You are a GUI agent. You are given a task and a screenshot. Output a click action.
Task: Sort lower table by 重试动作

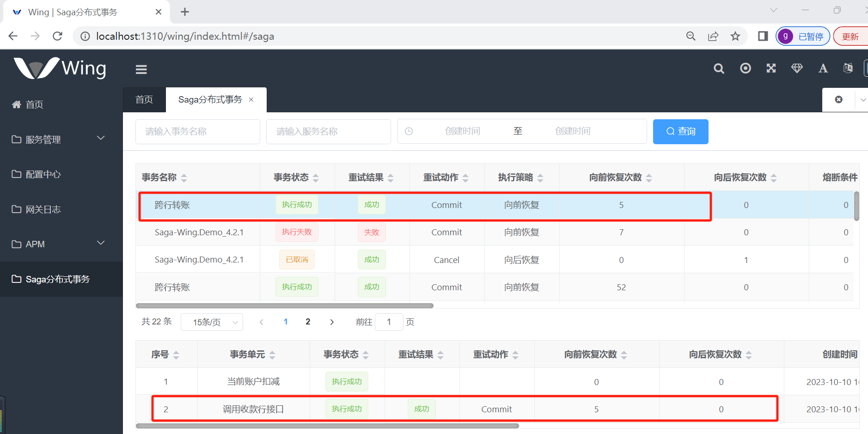point(515,355)
